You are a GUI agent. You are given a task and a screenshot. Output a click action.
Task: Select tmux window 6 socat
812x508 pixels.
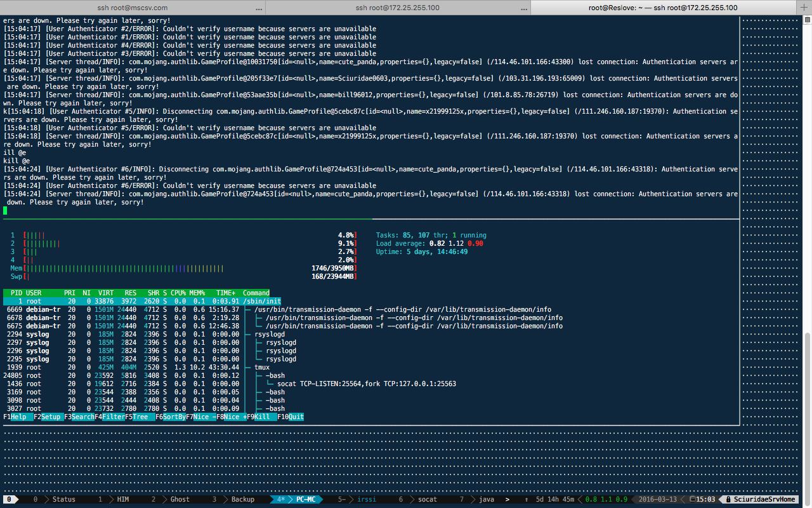pyautogui.click(x=419, y=500)
